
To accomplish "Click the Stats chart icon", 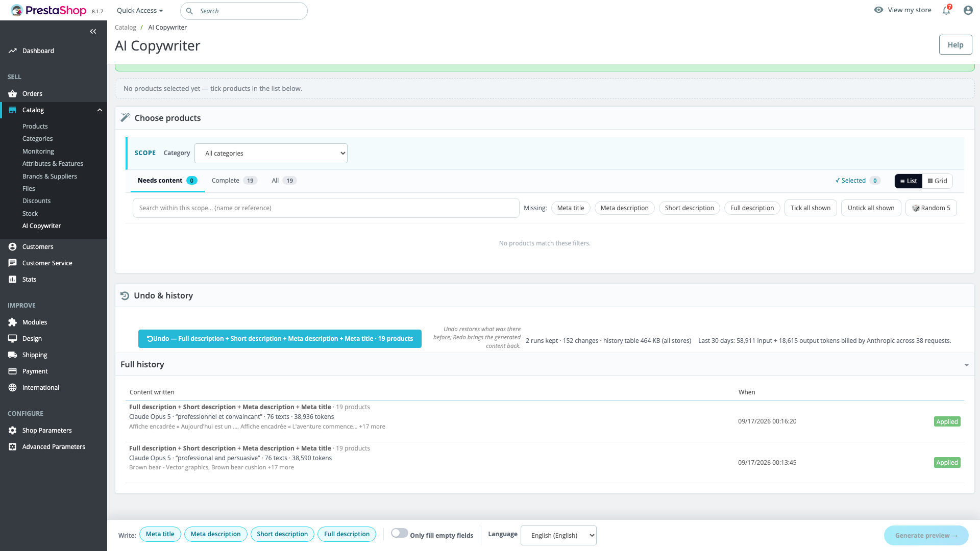I will (x=13, y=280).
